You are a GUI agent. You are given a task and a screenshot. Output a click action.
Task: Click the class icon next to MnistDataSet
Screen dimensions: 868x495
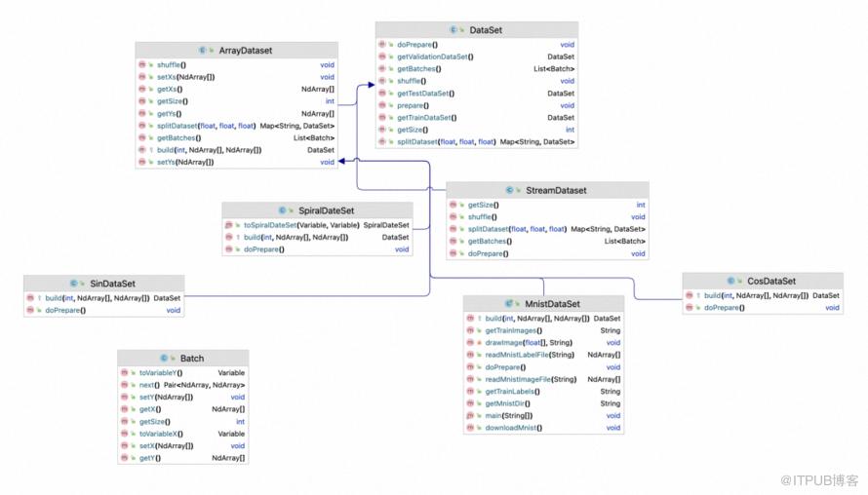(x=509, y=304)
